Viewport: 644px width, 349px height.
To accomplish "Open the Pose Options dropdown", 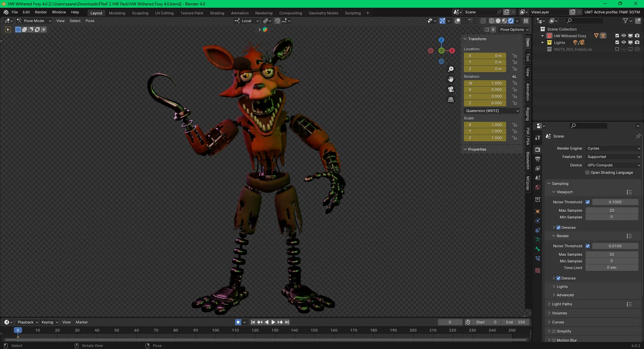I will (x=514, y=29).
